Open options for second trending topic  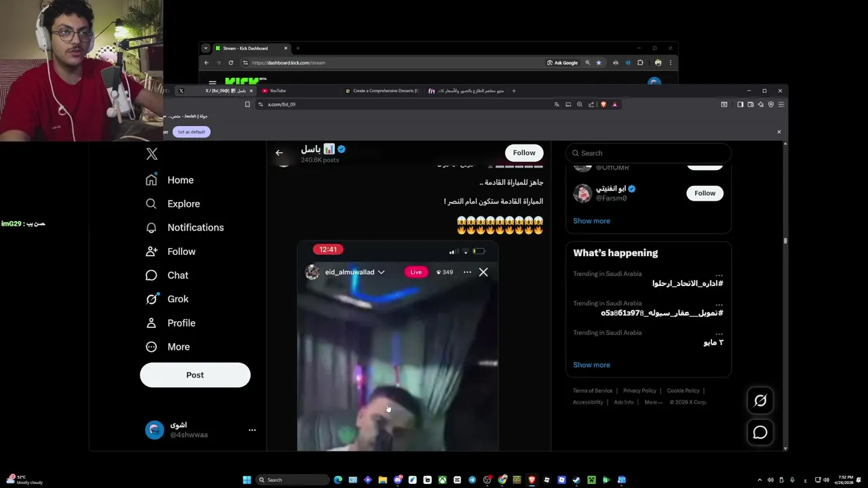[719, 304]
